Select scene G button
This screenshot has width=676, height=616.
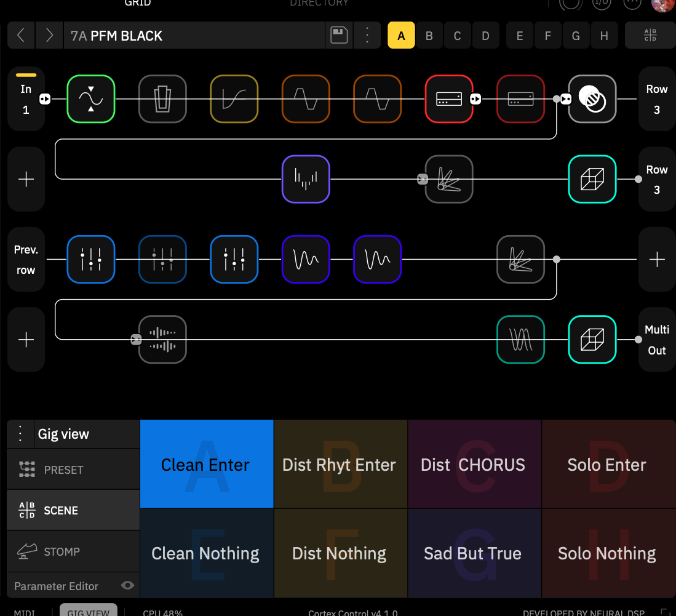576,35
